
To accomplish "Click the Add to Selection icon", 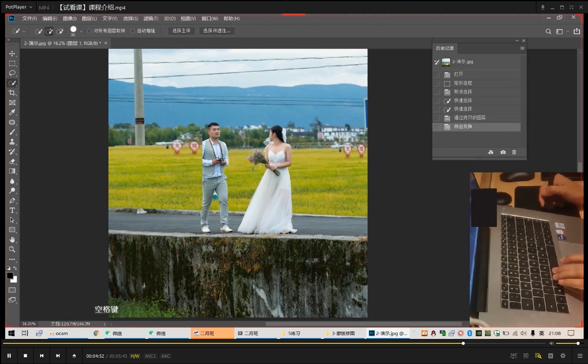I will [x=49, y=31].
